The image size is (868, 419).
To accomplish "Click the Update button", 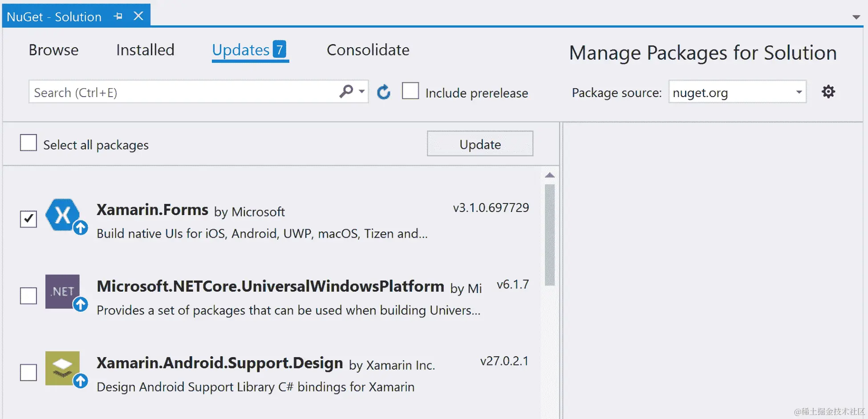I will [x=480, y=144].
